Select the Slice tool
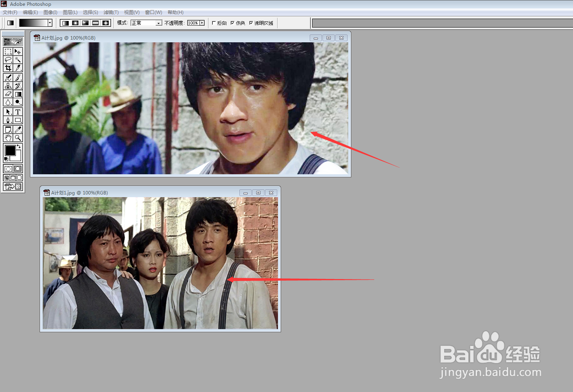Viewport: 573px width, 392px height. pos(18,68)
